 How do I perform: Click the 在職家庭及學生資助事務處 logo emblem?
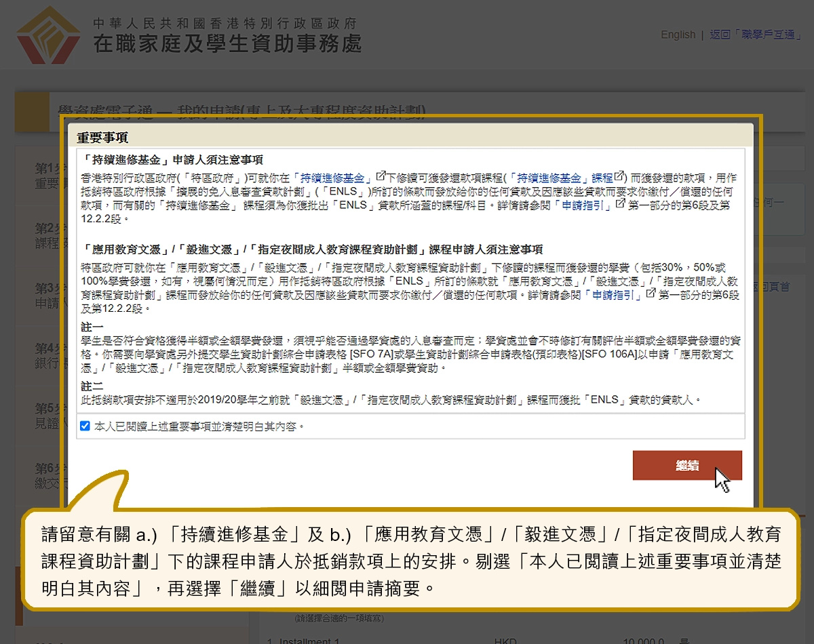click(49, 34)
